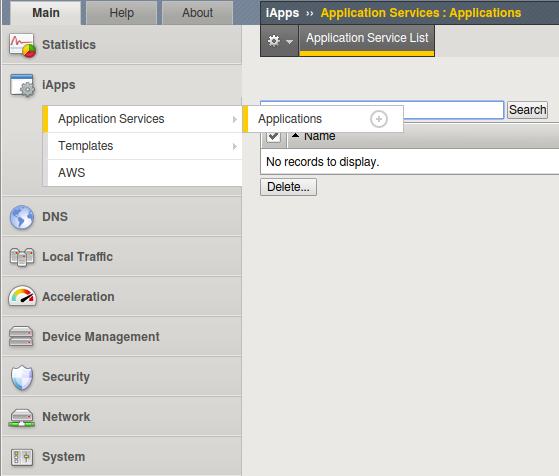
Task: Open the Security shield icon
Action: point(22,377)
